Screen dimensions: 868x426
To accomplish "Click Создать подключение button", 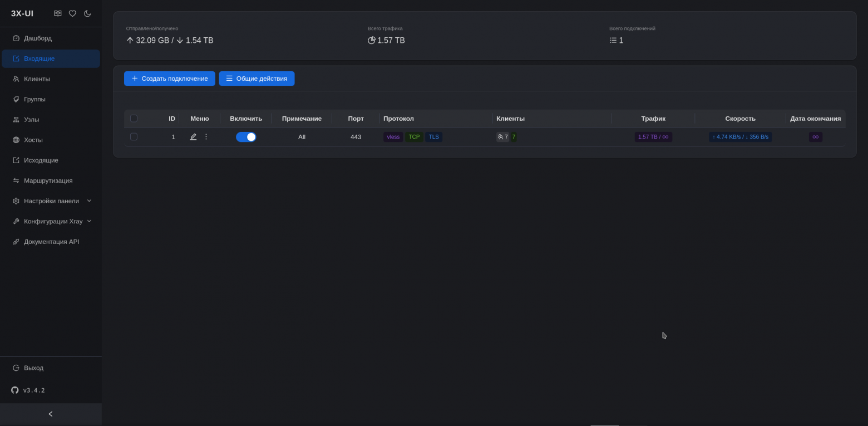I will pos(170,79).
